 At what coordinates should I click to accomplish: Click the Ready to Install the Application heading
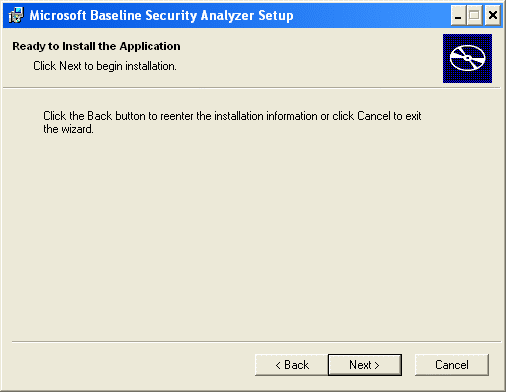(96, 46)
